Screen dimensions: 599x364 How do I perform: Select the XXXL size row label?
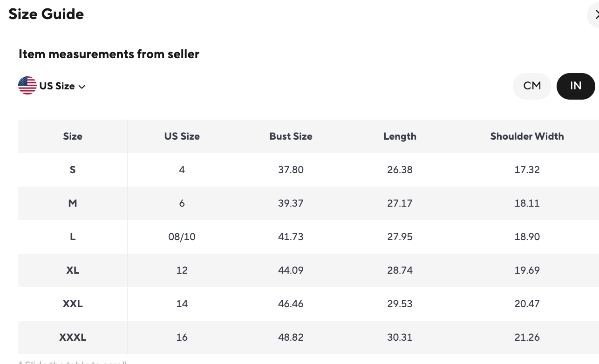coord(73,337)
